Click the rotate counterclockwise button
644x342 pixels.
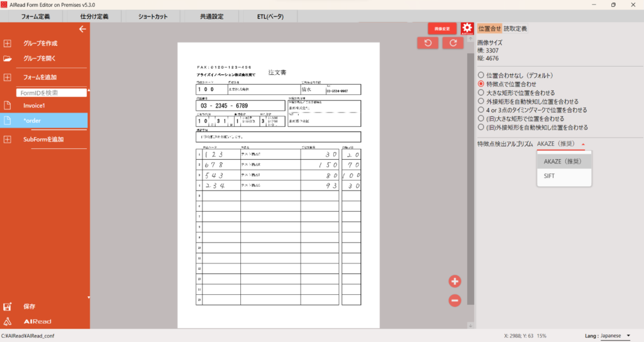(428, 43)
